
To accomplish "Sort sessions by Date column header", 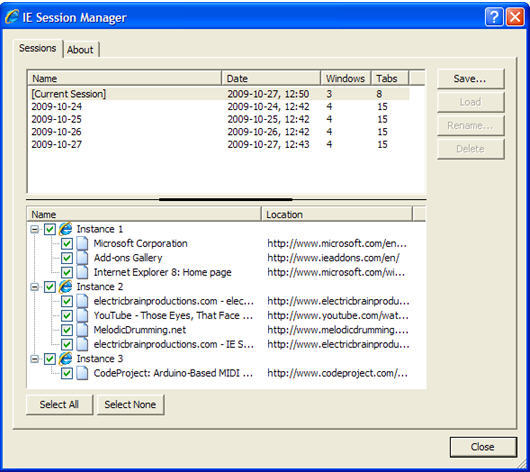I will click(x=271, y=78).
